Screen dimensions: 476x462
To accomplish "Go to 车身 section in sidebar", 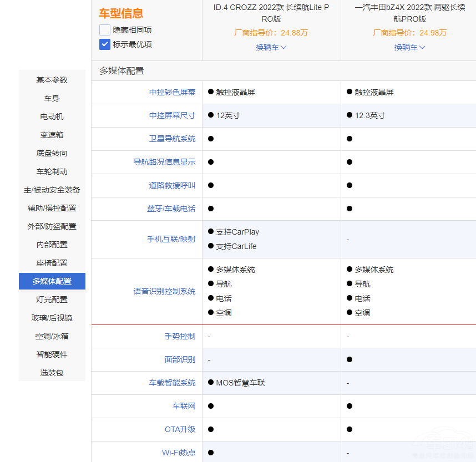I will (52, 98).
